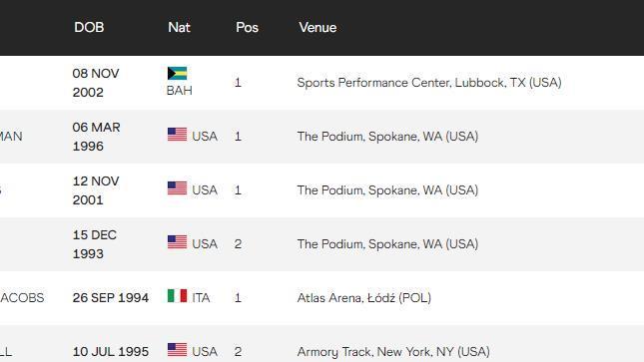Screen dimensions: 644x362
Task: Select the 26 SEP 1994 birth date
Action: pos(111,297)
